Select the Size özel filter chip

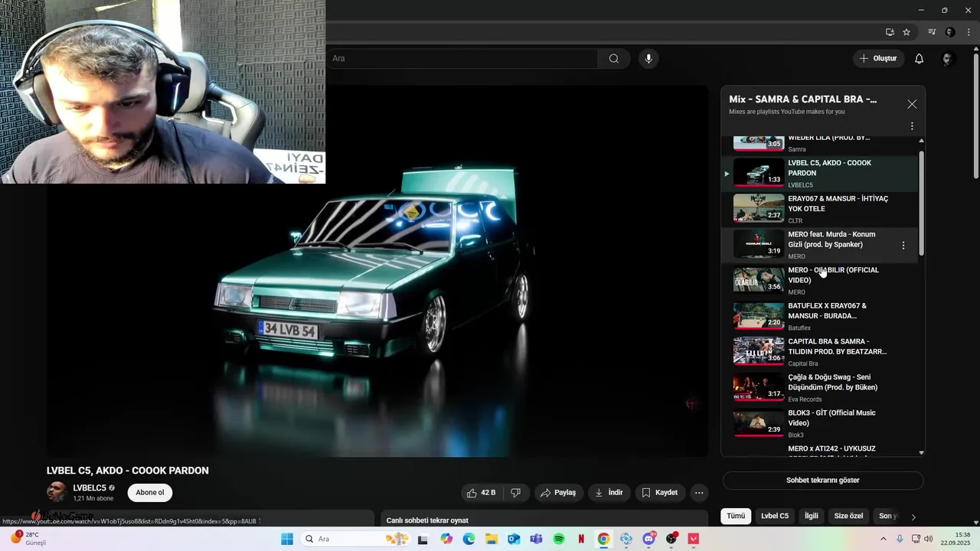(848, 516)
